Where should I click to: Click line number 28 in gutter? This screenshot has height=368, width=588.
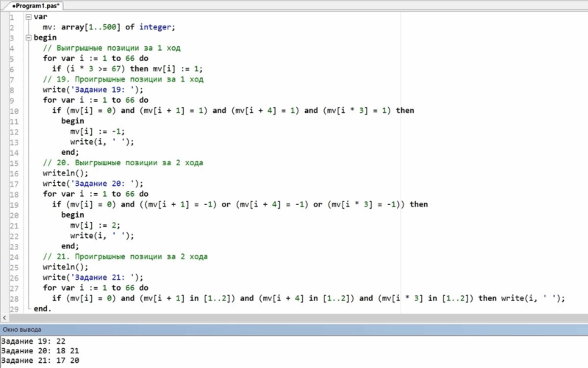click(14, 299)
